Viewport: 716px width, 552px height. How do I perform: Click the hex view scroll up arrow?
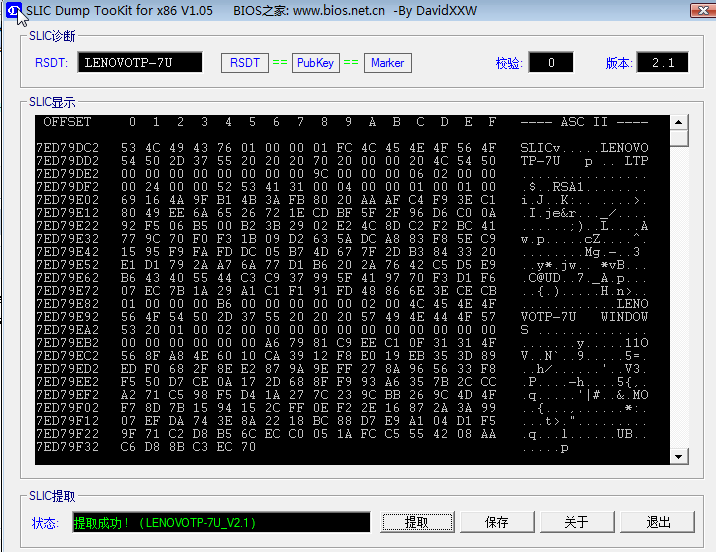click(679, 122)
